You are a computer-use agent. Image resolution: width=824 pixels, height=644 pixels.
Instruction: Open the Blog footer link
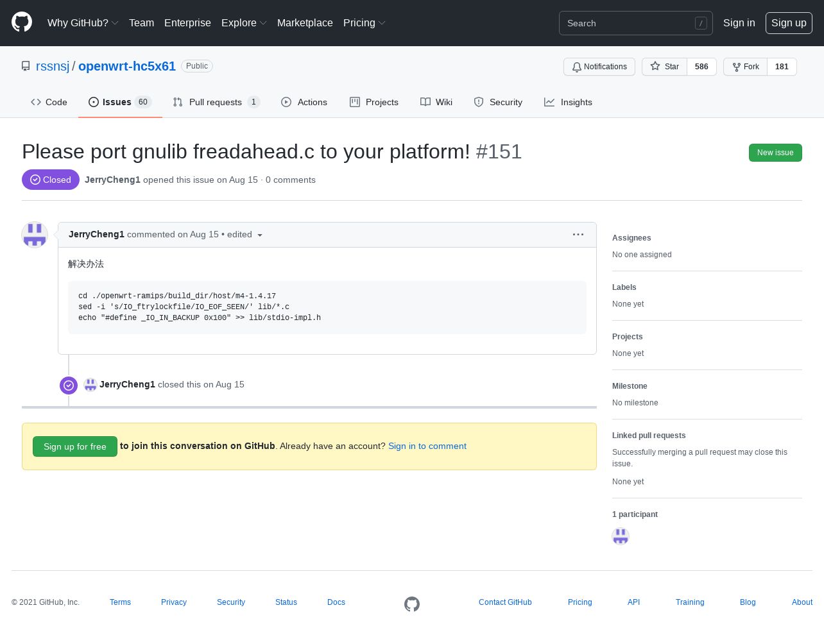[748, 602]
